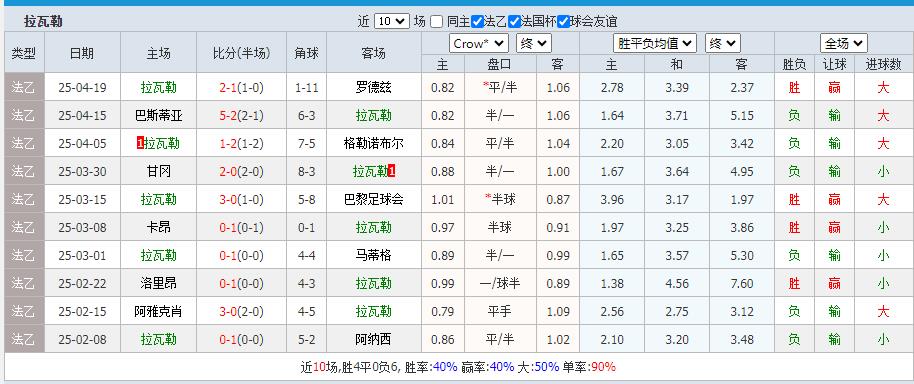914x384 pixels.
Task: Open 格勒诺布尔 team link
Action: 374,144
